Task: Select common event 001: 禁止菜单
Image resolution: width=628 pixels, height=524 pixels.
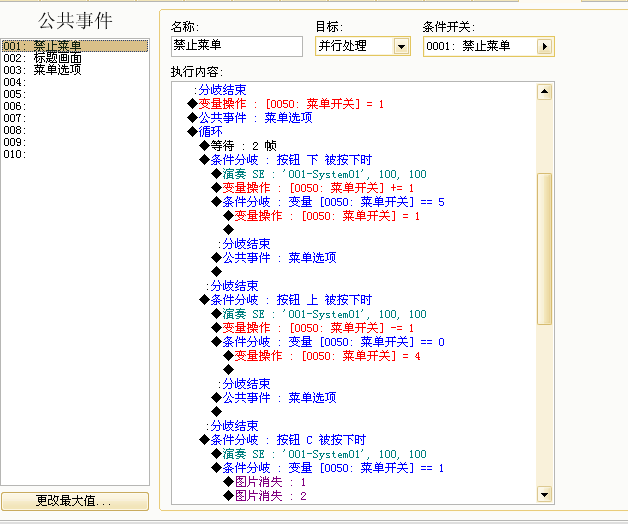Action: (x=75, y=46)
